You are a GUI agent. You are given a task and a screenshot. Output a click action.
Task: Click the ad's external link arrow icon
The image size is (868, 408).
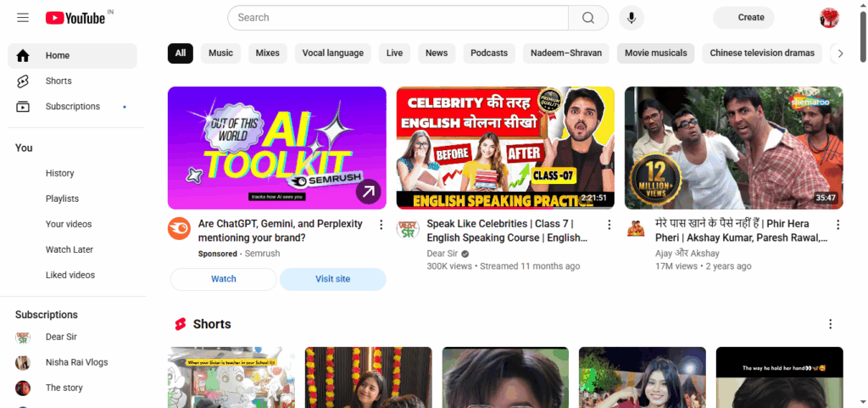tap(368, 192)
